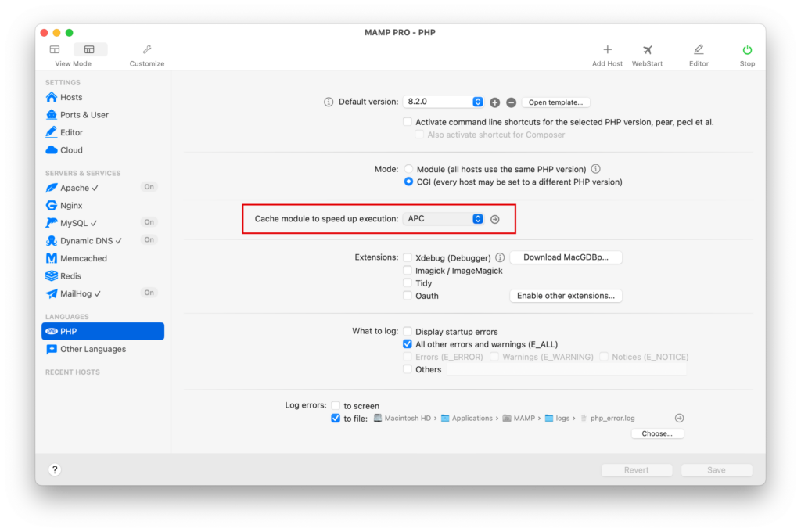Enable the Tidy extension checkbox
This screenshot has width=801, height=532.
click(x=407, y=282)
